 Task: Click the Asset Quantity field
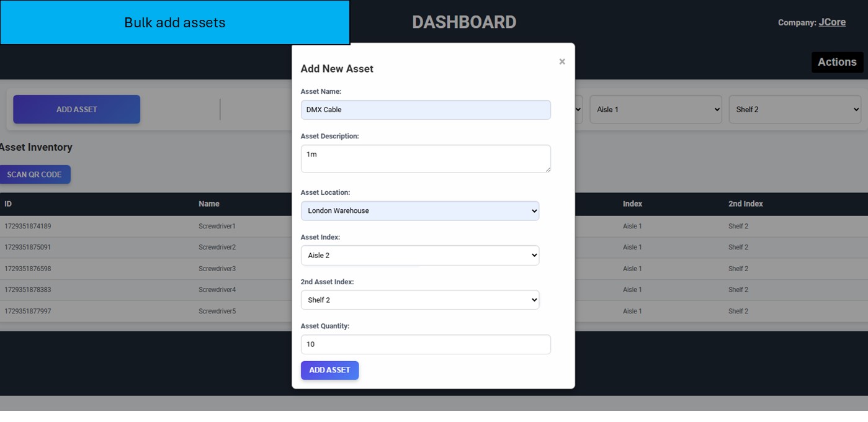point(426,344)
